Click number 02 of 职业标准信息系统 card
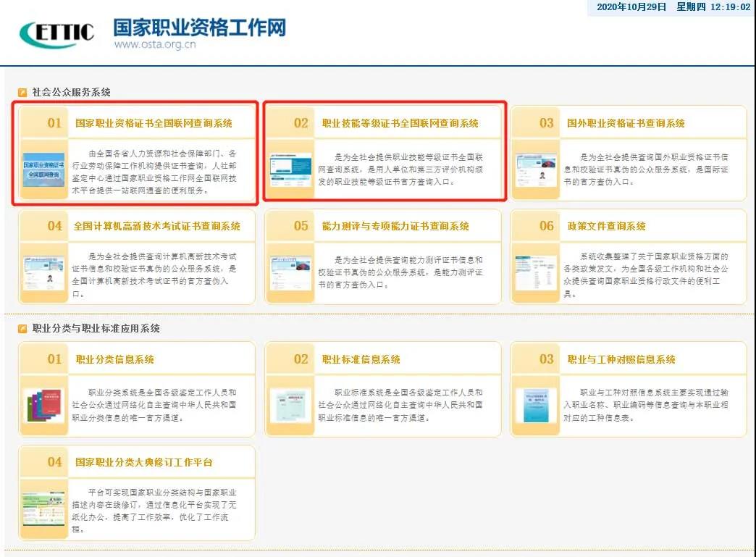This screenshot has height=557, width=756. [x=301, y=359]
